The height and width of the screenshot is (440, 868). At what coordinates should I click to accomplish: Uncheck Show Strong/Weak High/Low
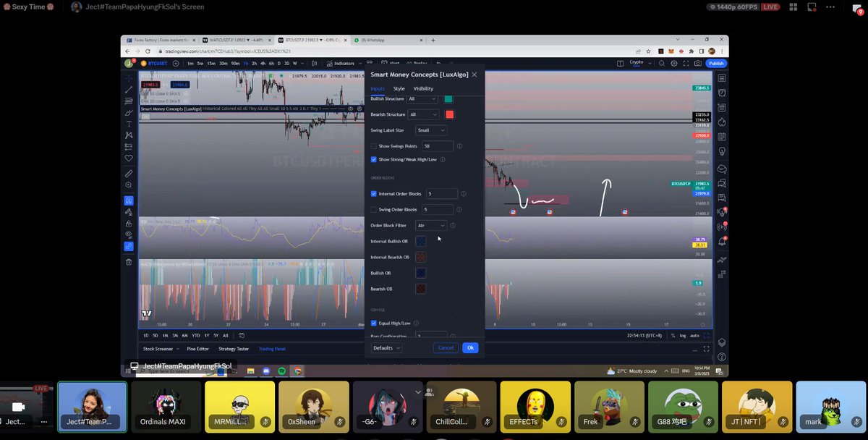[x=373, y=159]
